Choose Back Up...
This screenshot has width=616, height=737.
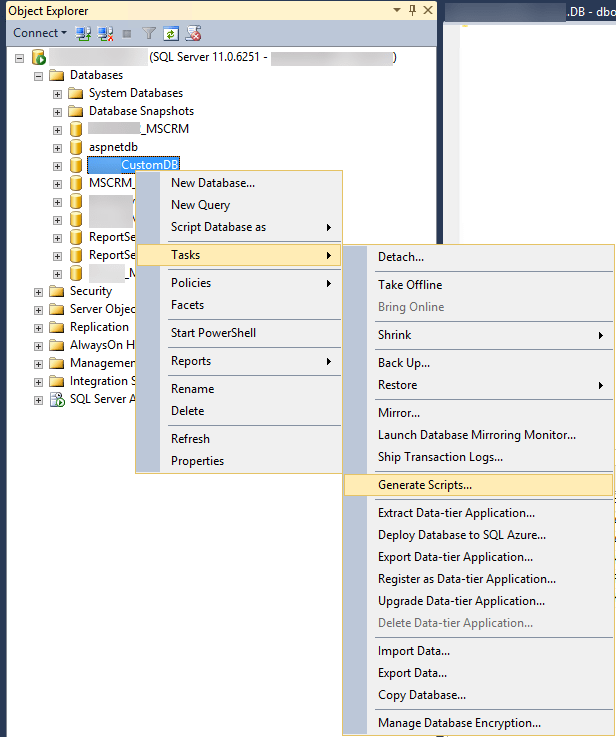pyautogui.click(x=478, y=363)
